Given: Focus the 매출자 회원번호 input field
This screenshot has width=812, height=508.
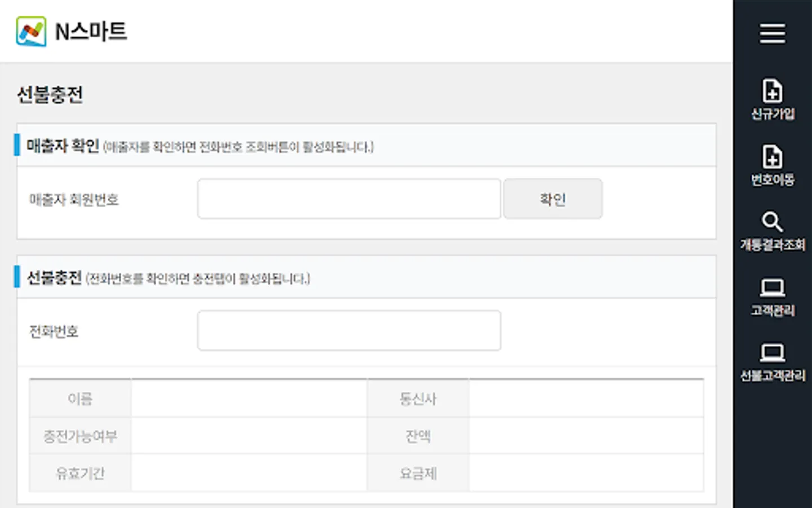Looking at the screenshot, I should [x=348, y=199].
